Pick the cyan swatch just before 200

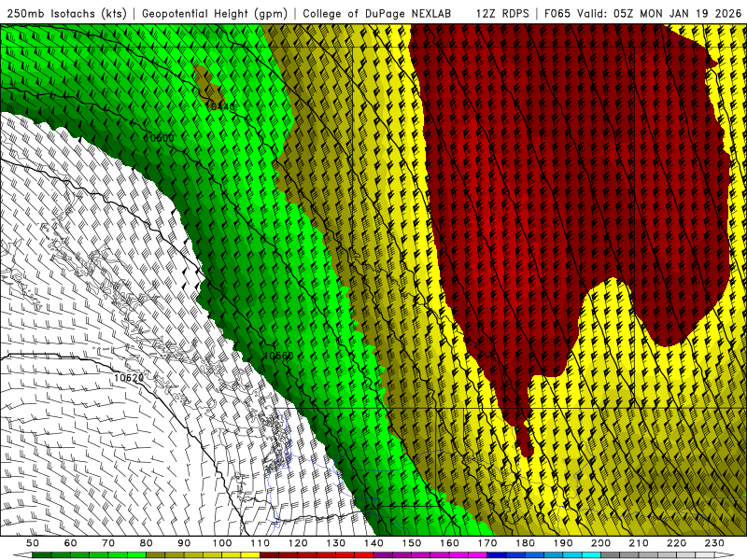point(592,555)
